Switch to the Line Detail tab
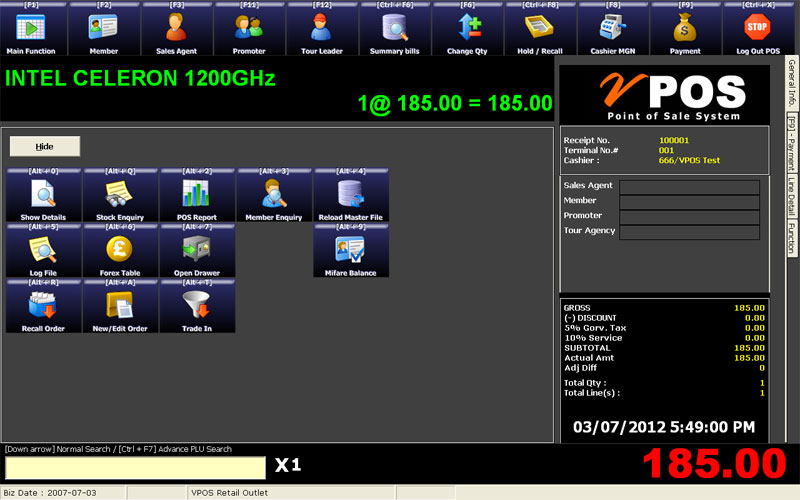Viewport: 800px width, 500px height. pos(791,197)
